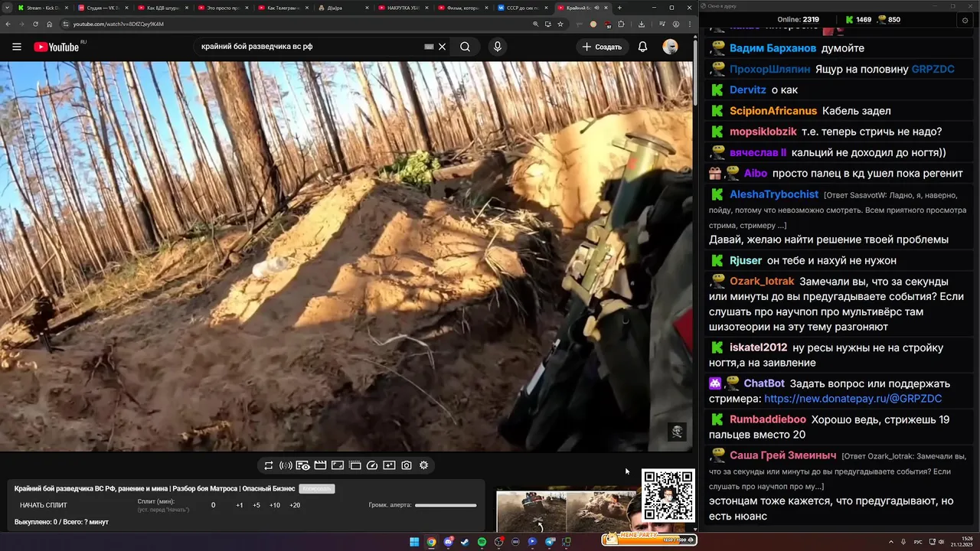
Task: Switch to the Stream - Kick tab
Action: coord(41,8)
